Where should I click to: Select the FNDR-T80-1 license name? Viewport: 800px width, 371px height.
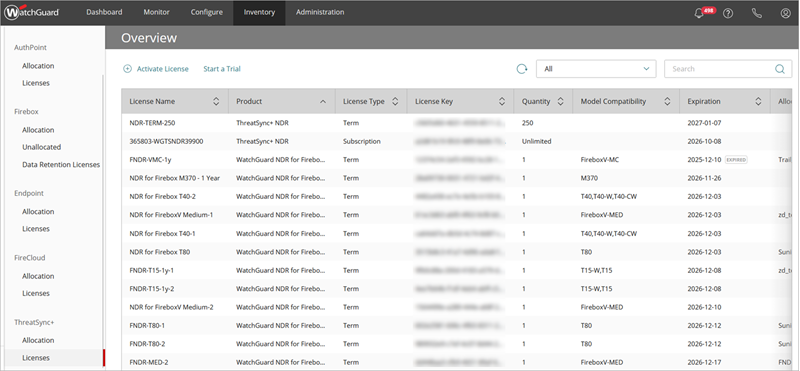(x=147, y=325)
